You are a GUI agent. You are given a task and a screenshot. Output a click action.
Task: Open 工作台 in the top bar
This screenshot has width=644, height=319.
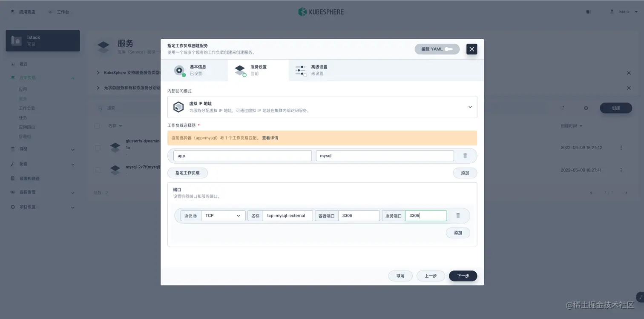click(59, 12)
